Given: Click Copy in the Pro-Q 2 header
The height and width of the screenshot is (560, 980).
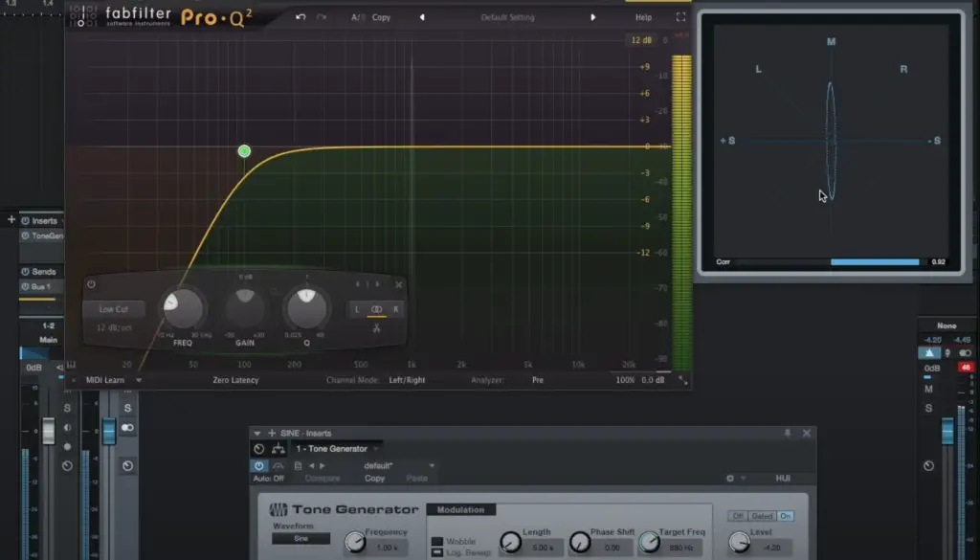Looking at the screenshot, I should [381, 17].
